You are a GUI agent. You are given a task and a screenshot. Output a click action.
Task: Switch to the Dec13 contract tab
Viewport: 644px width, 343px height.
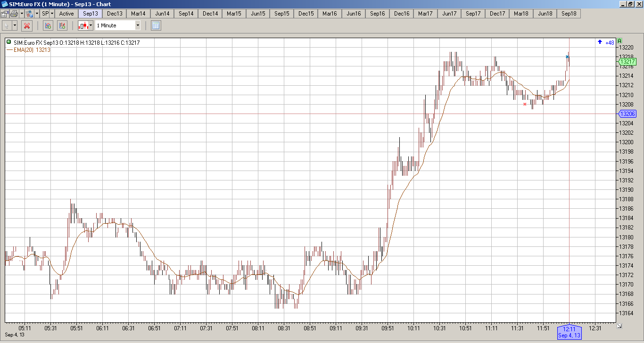(x=115, y=14)
